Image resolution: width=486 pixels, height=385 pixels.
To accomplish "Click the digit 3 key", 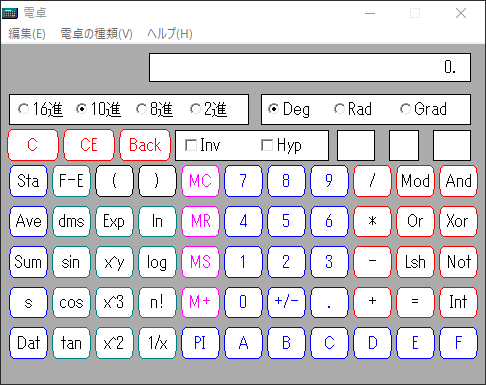I will pos(329,262).
